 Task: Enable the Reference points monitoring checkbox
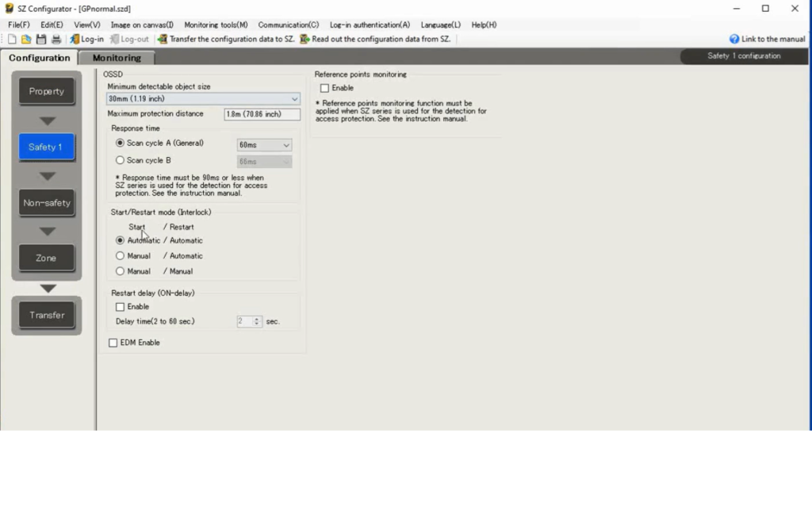[324, 88]
